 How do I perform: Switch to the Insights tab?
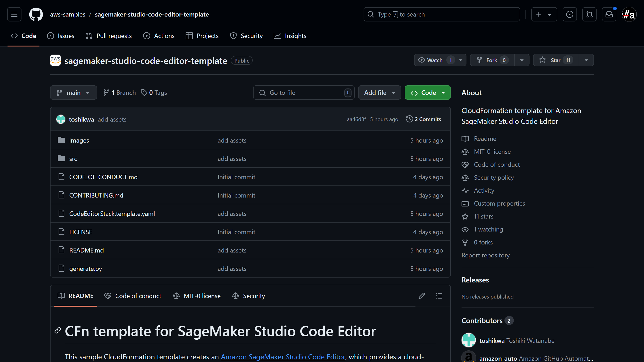pyautogui.click(x=290, y=36)
